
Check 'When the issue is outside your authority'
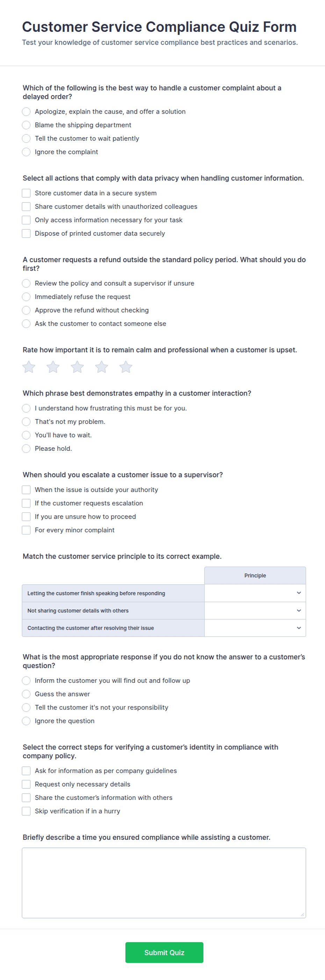pyautogui.click(x=26, y=490)
